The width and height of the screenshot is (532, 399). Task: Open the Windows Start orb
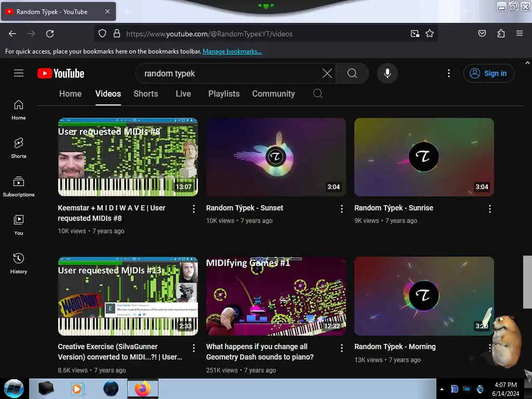(x=14, y=389)
